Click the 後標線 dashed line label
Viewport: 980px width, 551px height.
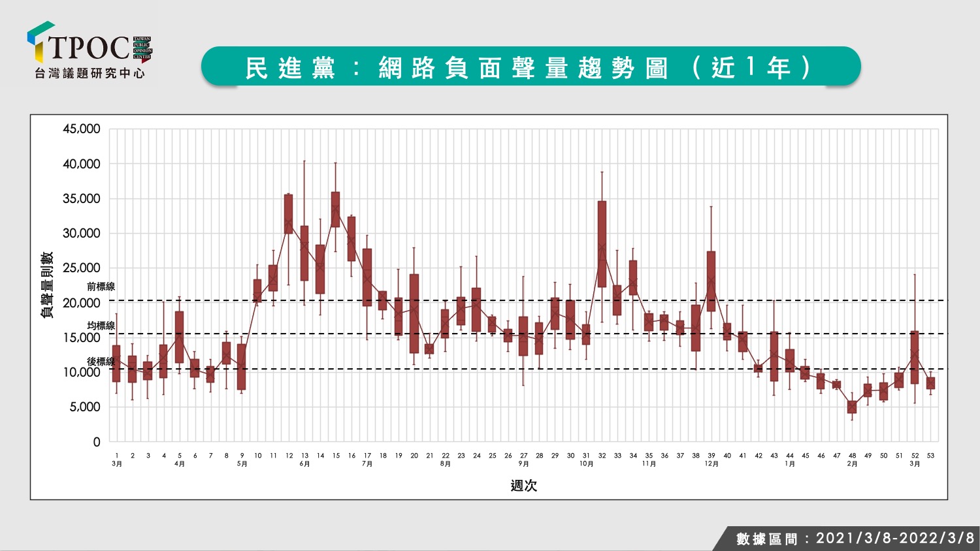click(101, 362)
